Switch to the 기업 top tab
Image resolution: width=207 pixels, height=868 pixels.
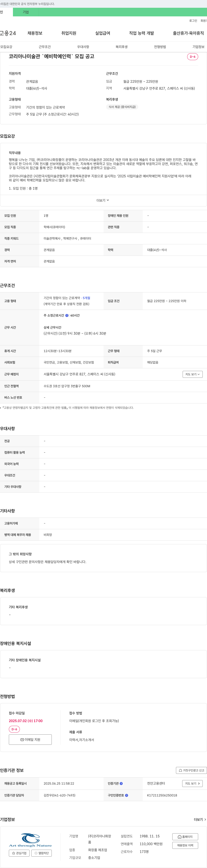click(26, 12)
